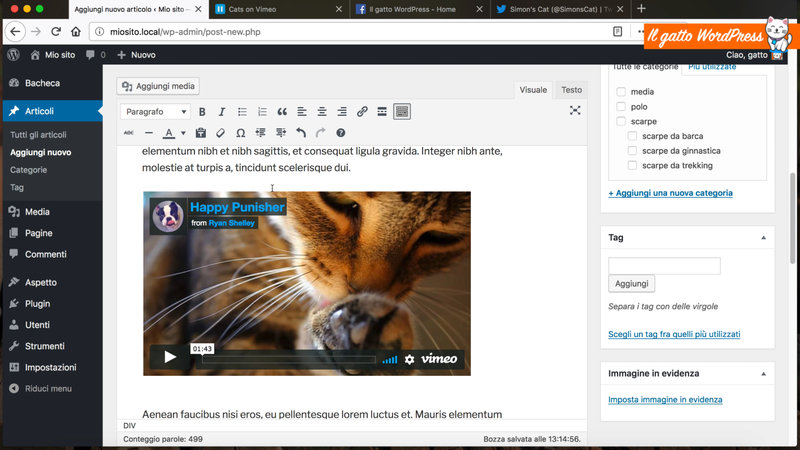The image size is (800, 450).
Task: Open Tutti gli articoli submenu item
Action: pyautogui.click(x=38, y=135)
